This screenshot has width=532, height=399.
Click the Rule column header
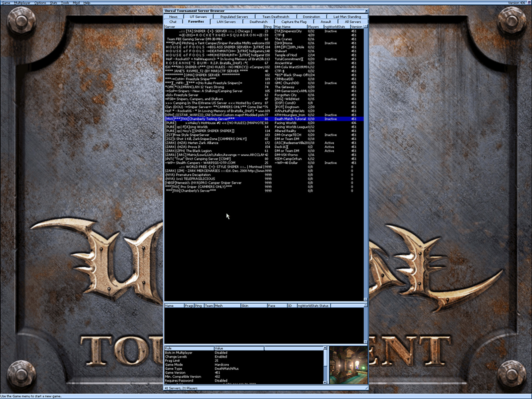[189, 348]
